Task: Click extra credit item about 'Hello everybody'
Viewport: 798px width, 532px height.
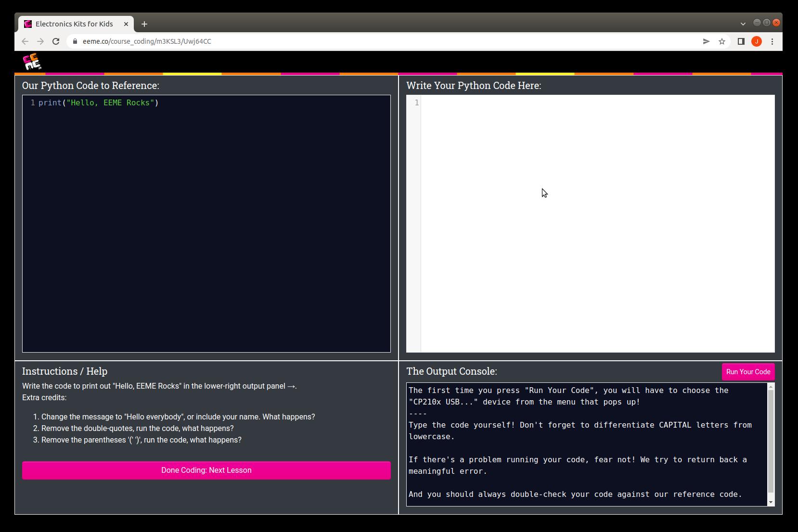Action: tap(178, 417)
